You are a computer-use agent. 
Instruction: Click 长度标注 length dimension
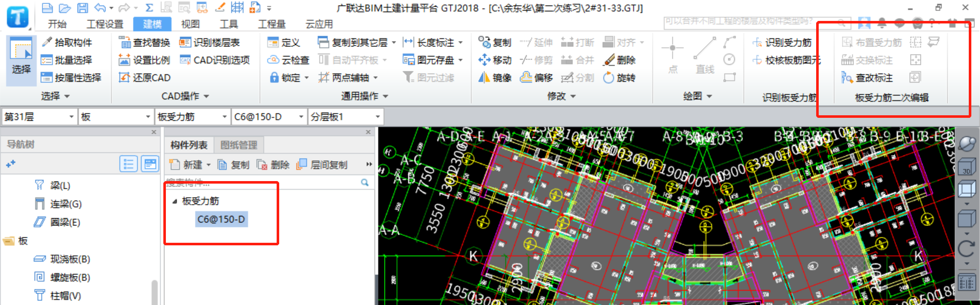click(x=433, y=42)
